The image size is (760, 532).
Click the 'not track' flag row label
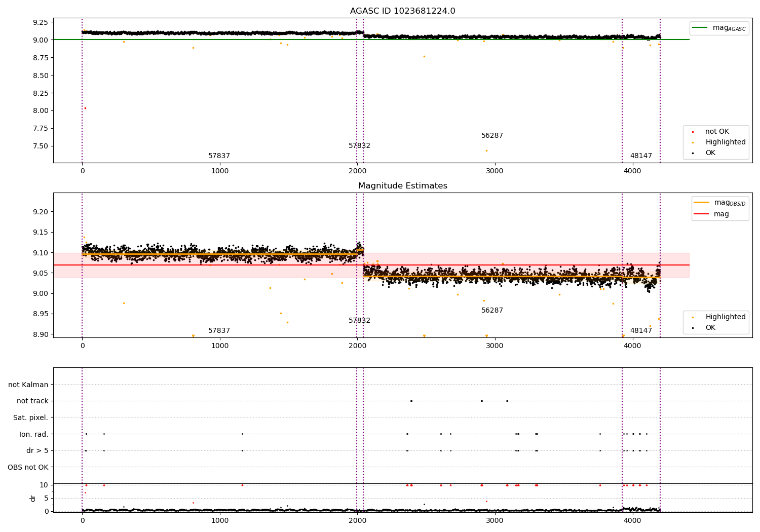[x=32, y=401]
